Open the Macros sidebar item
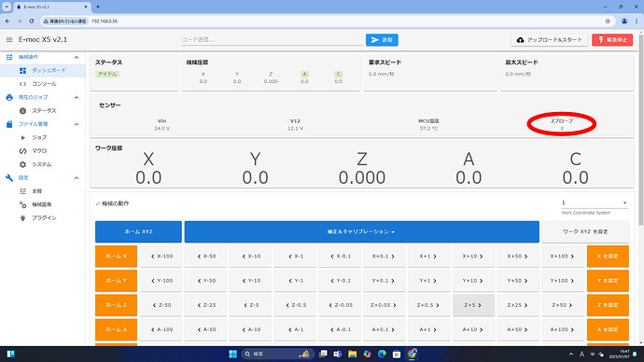 [x=43, y=150]
